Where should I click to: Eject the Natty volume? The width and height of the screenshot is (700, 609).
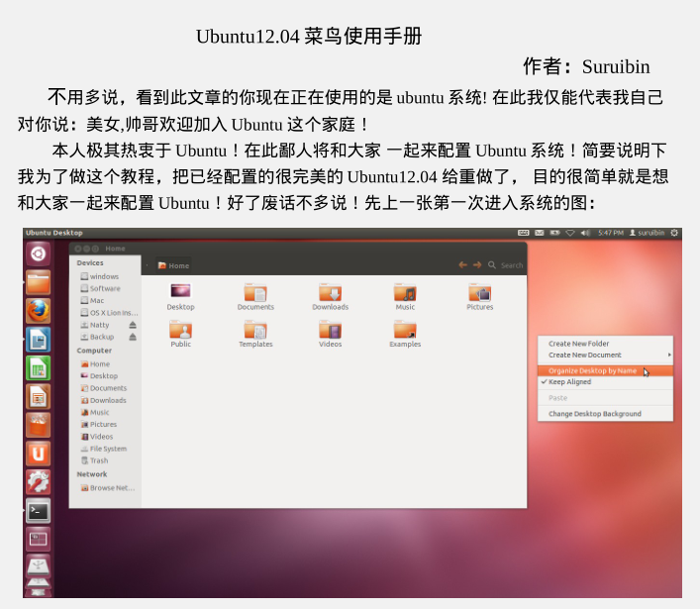(x=133, y=325)
